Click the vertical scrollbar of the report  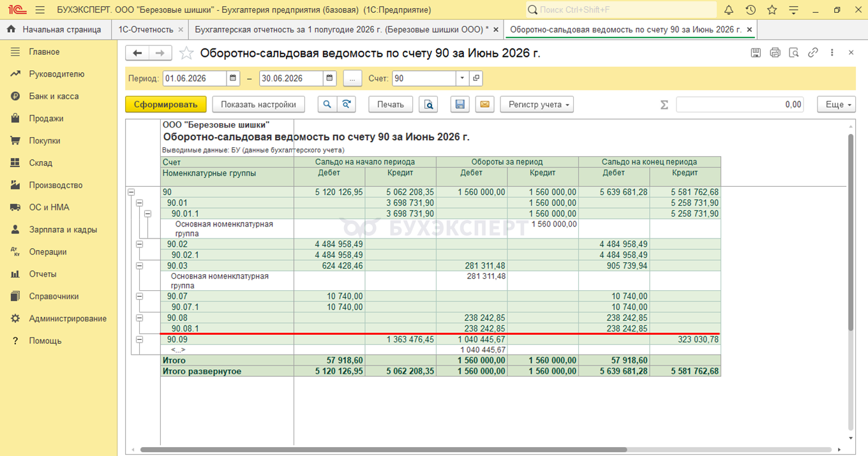(x=850, y=233)
